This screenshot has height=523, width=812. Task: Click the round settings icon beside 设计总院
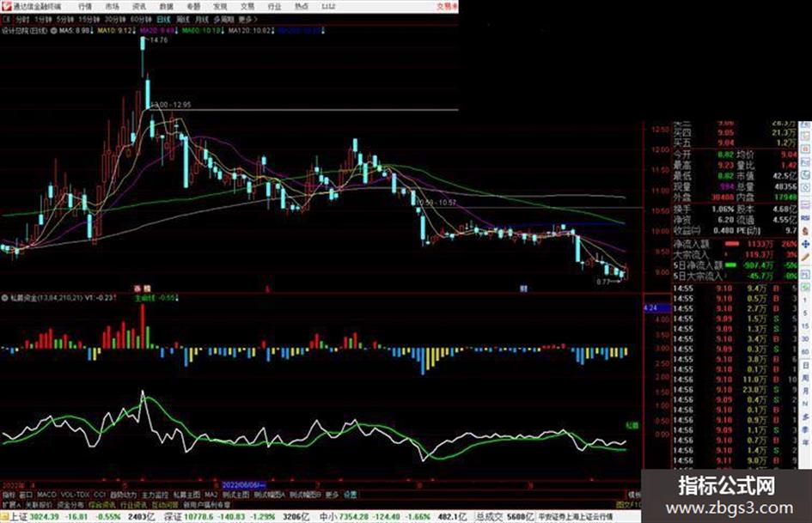pyautogui.click(x=53, y=31)
